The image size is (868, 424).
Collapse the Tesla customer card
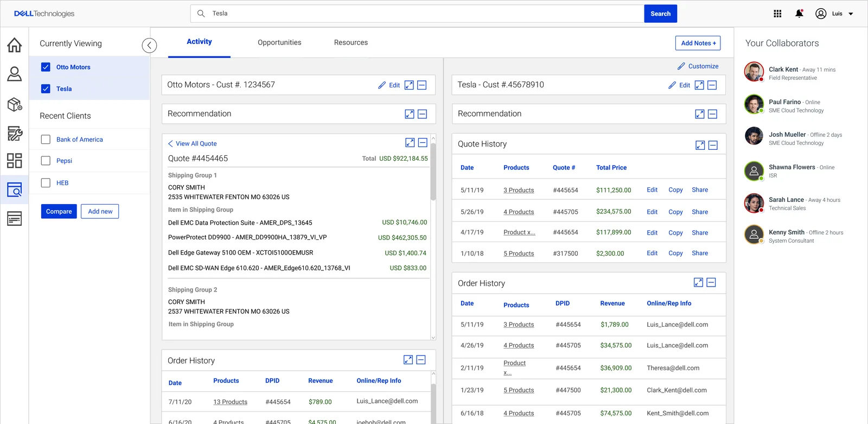[712, 85]
